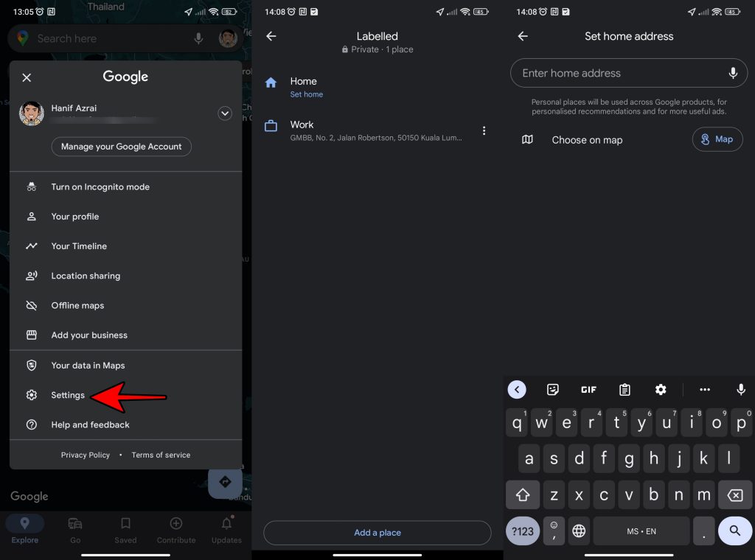Open the Terms of service link
This screenshot has height=560, width=755.
(161, 455)
